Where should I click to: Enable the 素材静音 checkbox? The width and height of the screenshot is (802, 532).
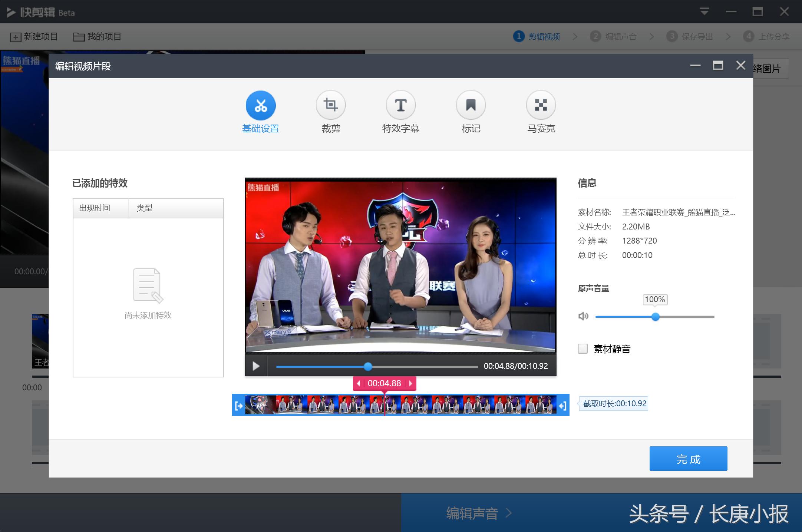pos(583,349)
